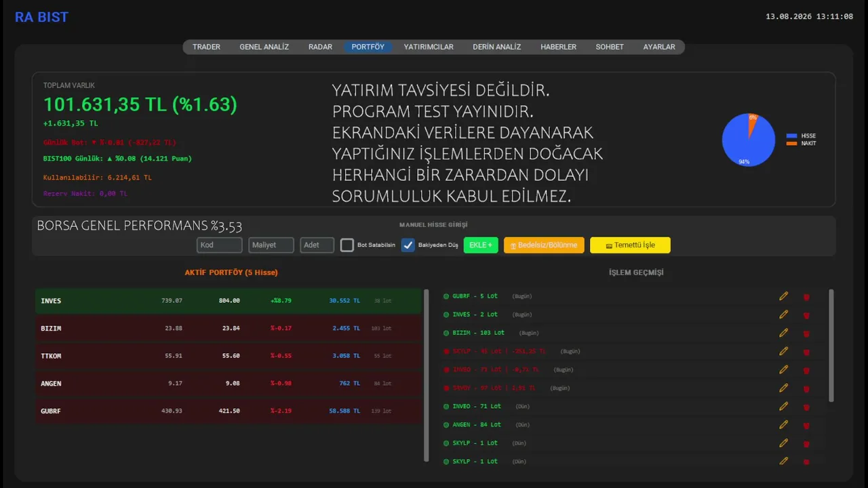
Task: Edit the ANGEN - 84 Lot transaction
Action: tap(784, 424)
